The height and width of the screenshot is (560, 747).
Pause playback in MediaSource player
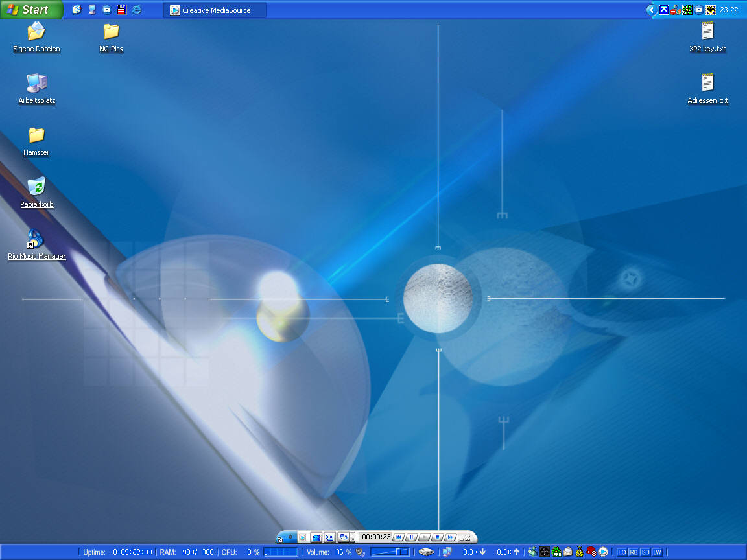pos(412,537)
